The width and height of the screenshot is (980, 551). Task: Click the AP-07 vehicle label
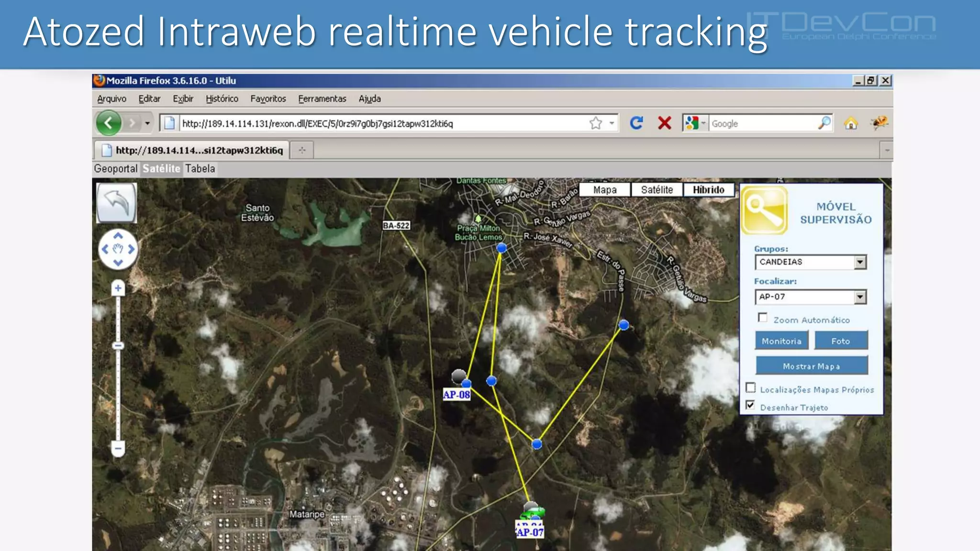(530, 532)
